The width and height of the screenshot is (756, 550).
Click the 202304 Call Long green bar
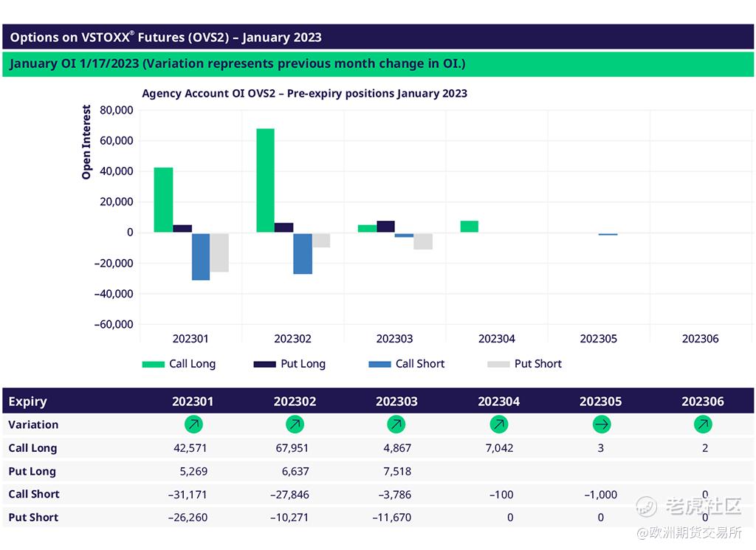point(469,227)
